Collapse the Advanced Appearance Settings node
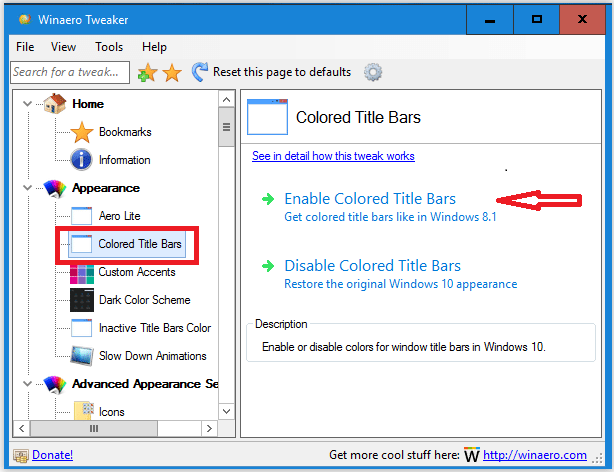 [27, 384]
